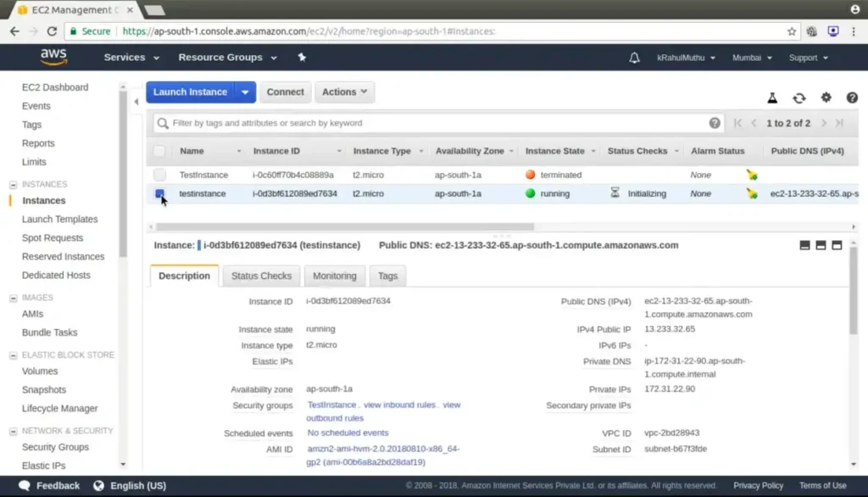
Task: Refresh the instances list
Action: coord(798,98)
